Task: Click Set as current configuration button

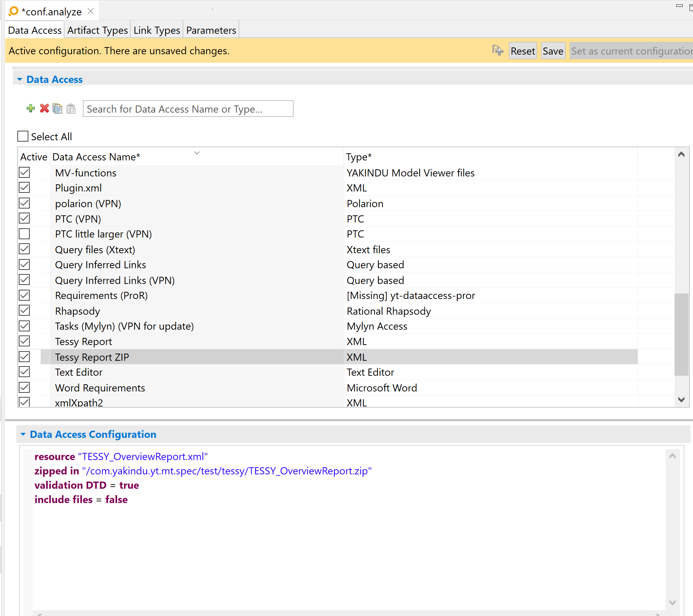Action: tap(631, 51)
